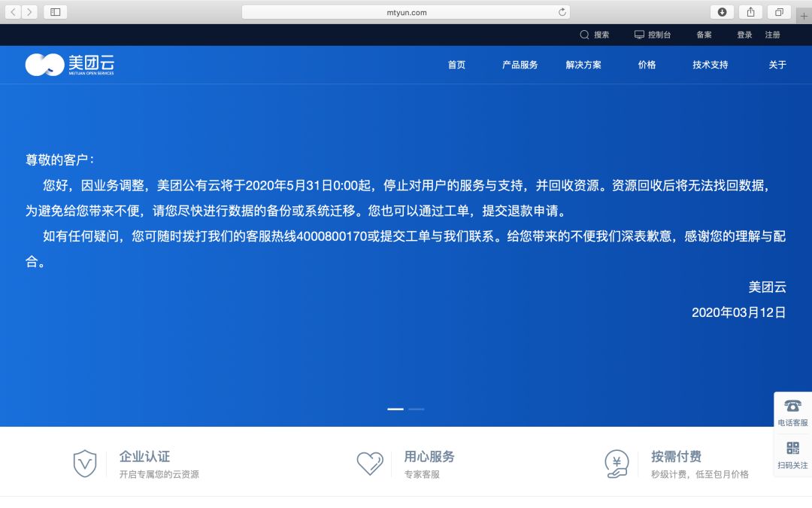Click the mtyun.com address bar

click(406, 12)
